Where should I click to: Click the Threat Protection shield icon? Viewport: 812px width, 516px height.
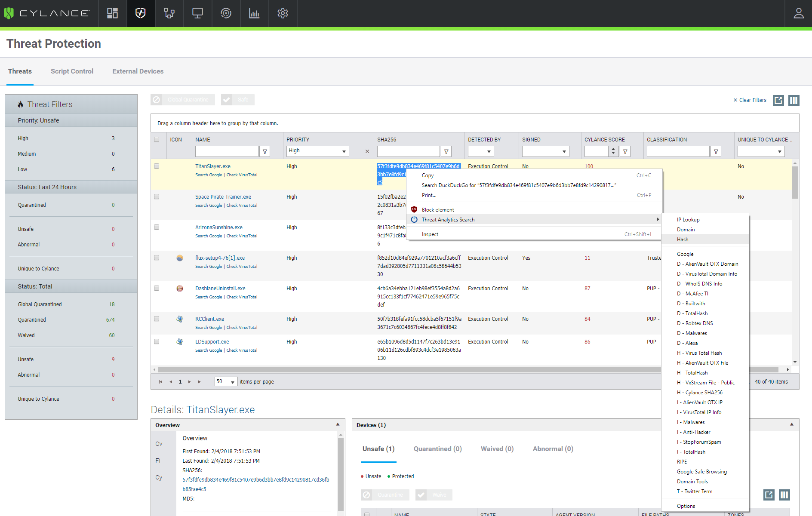coord(141,13)
